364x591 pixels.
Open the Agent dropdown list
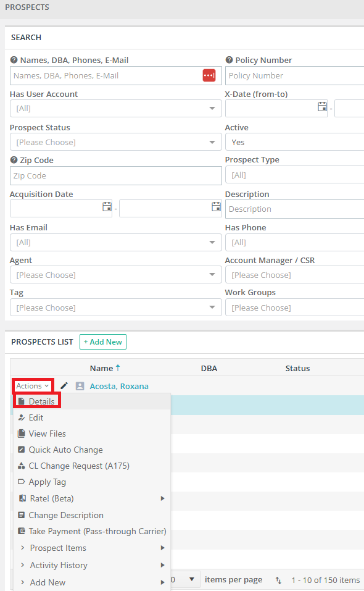coord(115,275)
